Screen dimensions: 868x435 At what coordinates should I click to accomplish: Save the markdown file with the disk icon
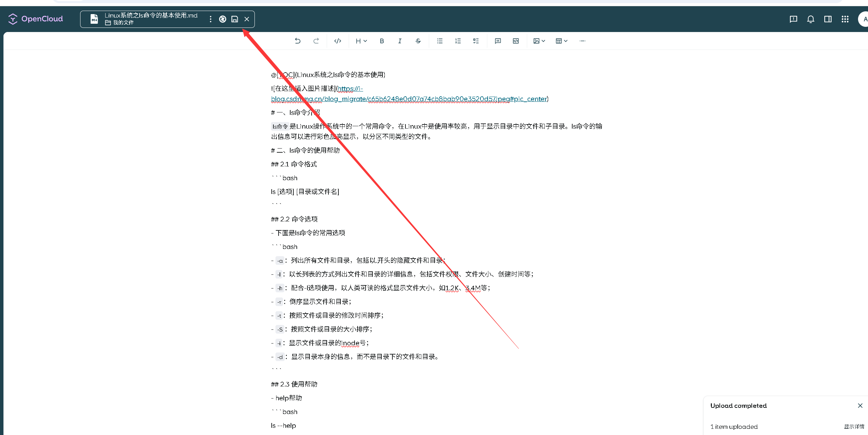(x=235, y=19)
